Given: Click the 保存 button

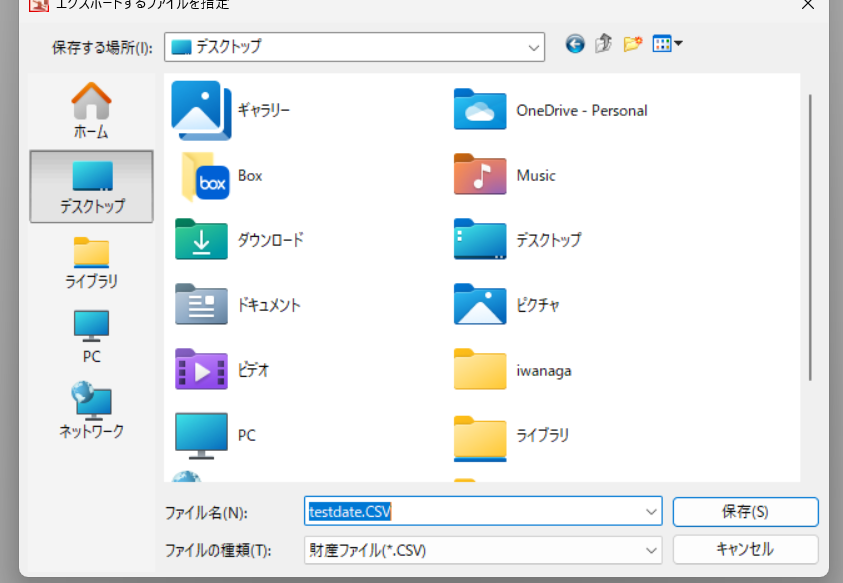Looking at the screenshot, I should tap(744, 511).
